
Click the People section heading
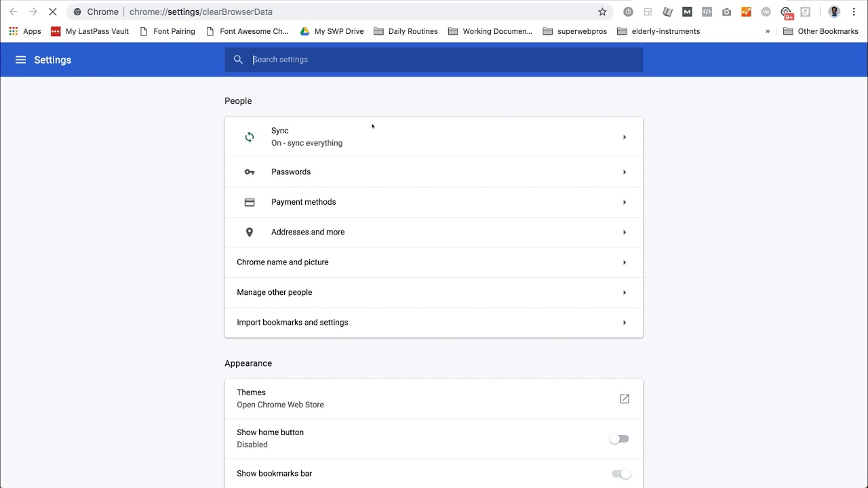point(238,101)
